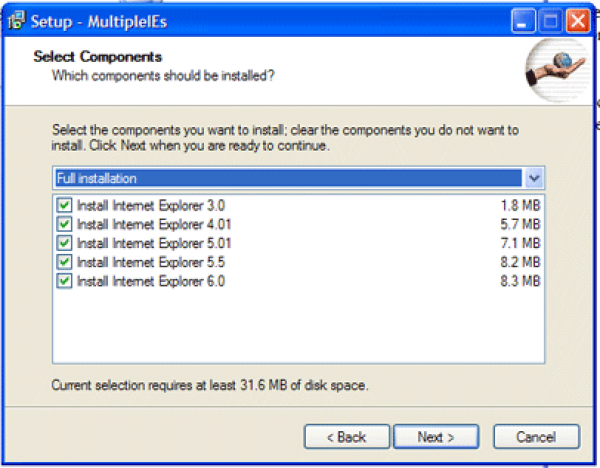600x468 pixels.
Task: Cancel the setup wizard
Action: click(536, 437)
